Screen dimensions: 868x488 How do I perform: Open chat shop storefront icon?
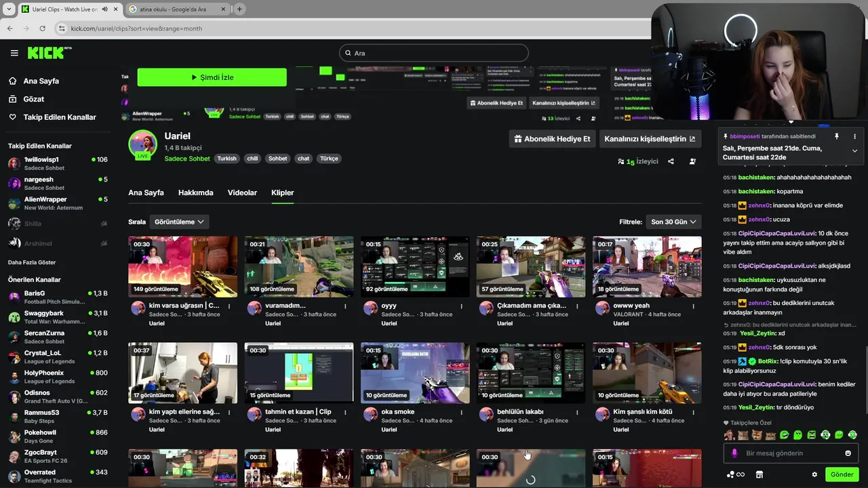(759, 474)
